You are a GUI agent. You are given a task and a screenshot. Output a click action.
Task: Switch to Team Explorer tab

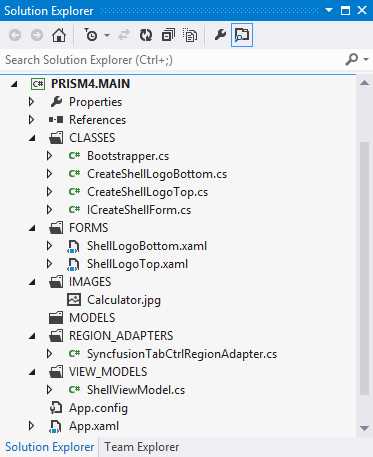[x=142, y=447]
